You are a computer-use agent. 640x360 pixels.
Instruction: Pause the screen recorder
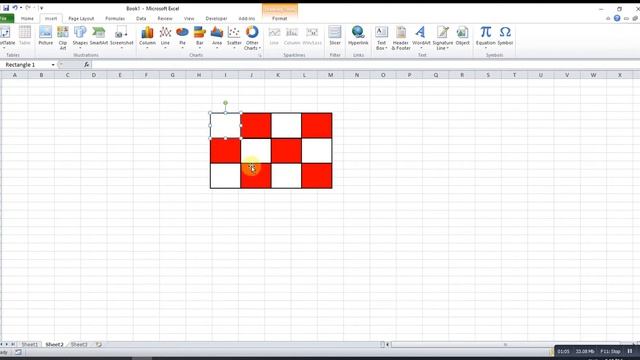630,351
